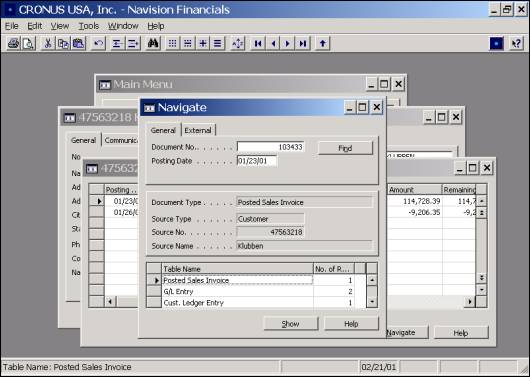Screen dimensions: 530x377
Task: Click the Posting Date field 01/23/01
Action: coord(257,161)
